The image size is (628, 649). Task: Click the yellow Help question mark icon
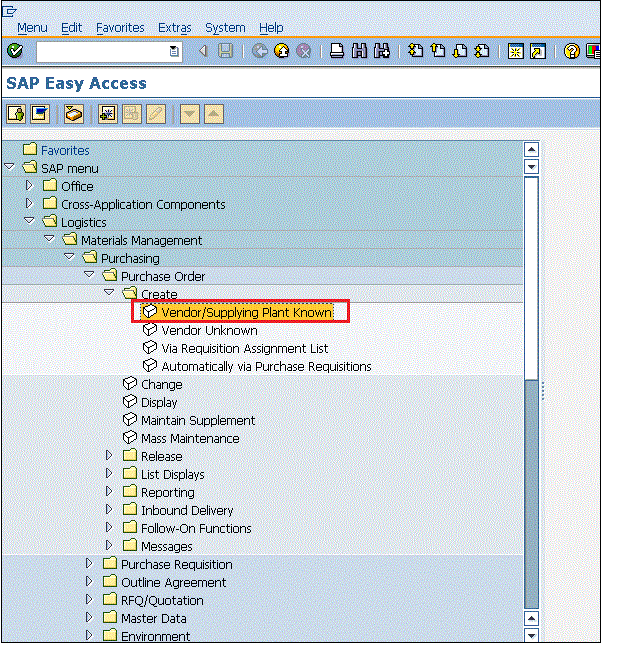pos(572,52)
